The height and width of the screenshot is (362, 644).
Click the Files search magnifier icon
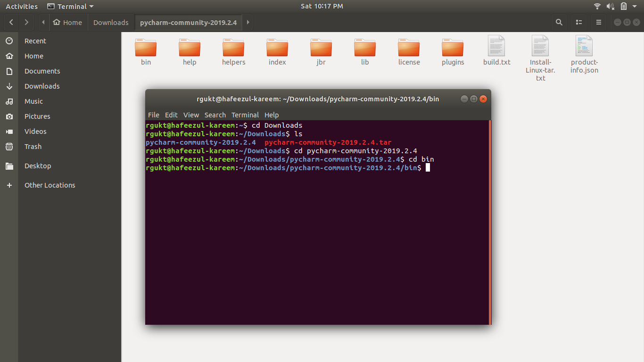[559, 22]
